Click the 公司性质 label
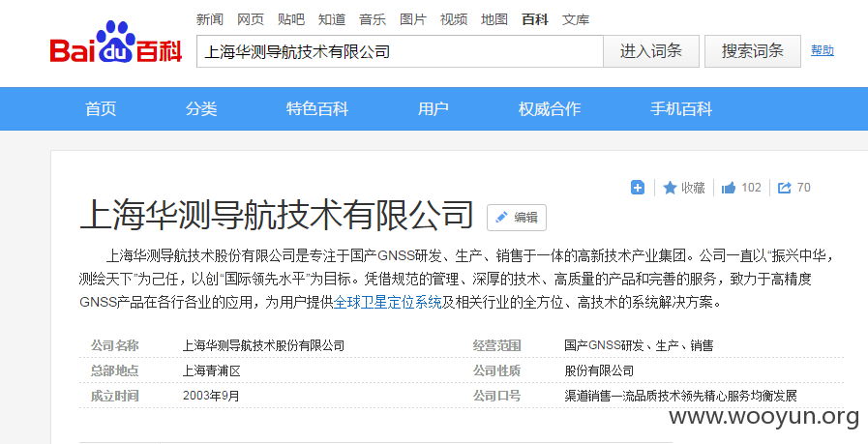This screenshot has height=444, width=868. (496, 370)
